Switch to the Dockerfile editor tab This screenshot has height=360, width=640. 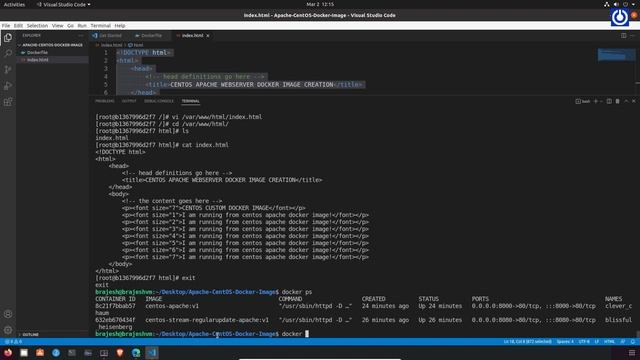tap(149, 36)
